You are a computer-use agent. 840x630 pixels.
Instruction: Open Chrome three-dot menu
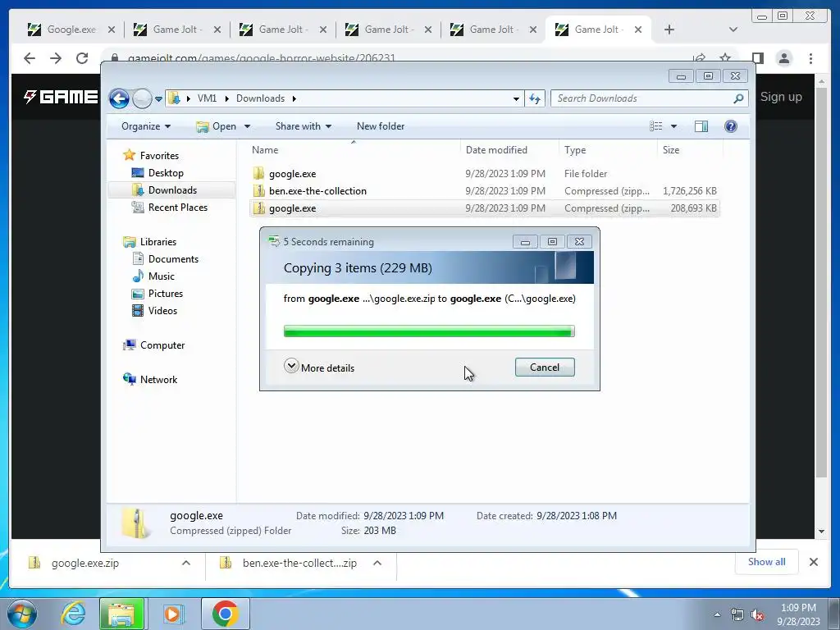click(811, 58)
